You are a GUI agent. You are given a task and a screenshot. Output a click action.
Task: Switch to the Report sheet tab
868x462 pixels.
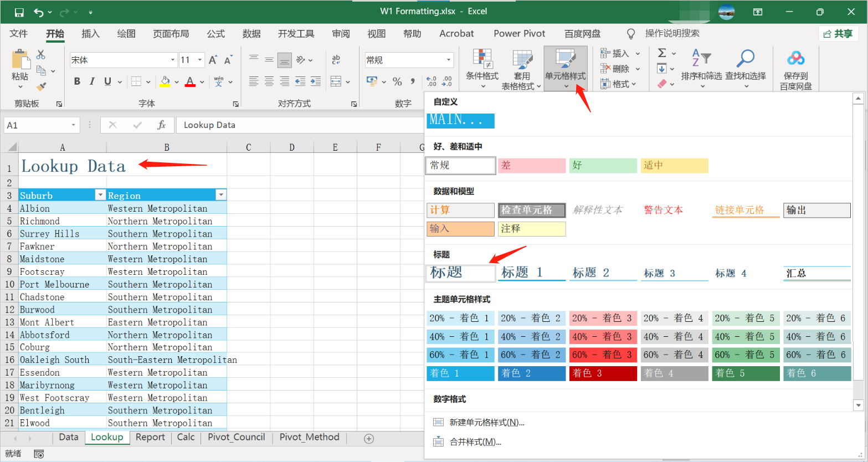(150, 437)
